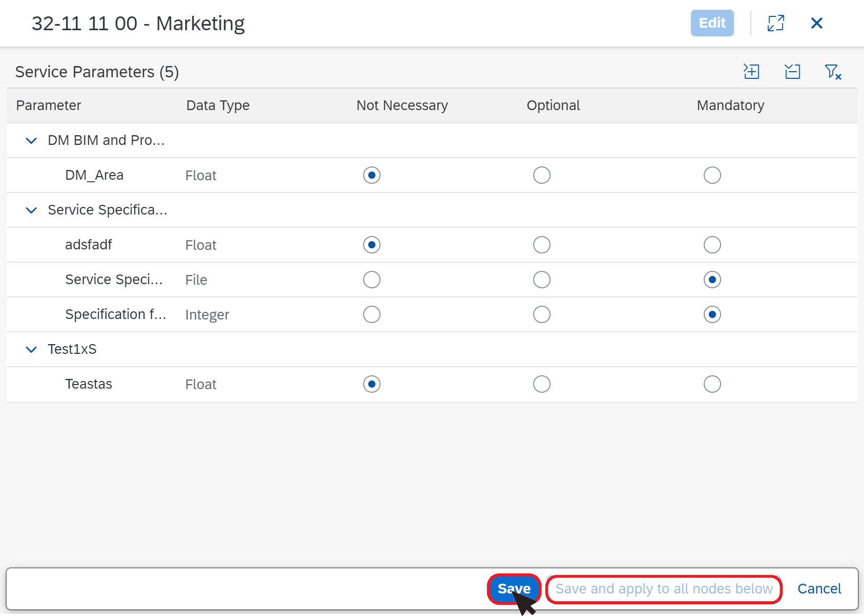This screenshot has width=864, height=616.
Task: Click Save and apply to all nodes below
Action: tap(664, 589)
